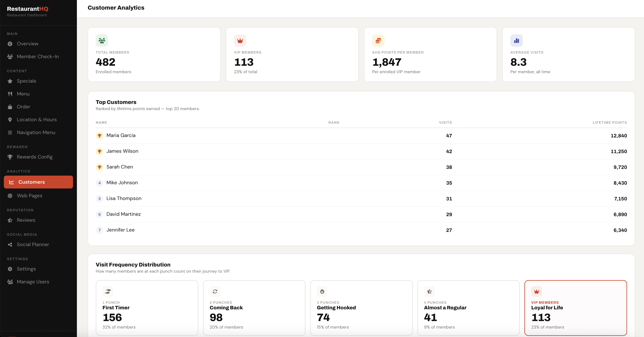Click the Web Pages globe icon
Viewport: 644px width, 337px height.
click(x=10, y=196)
